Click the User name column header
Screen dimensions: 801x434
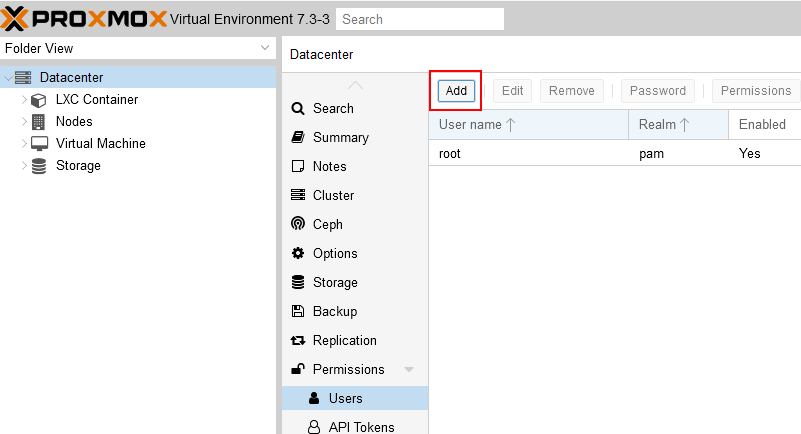529,125
